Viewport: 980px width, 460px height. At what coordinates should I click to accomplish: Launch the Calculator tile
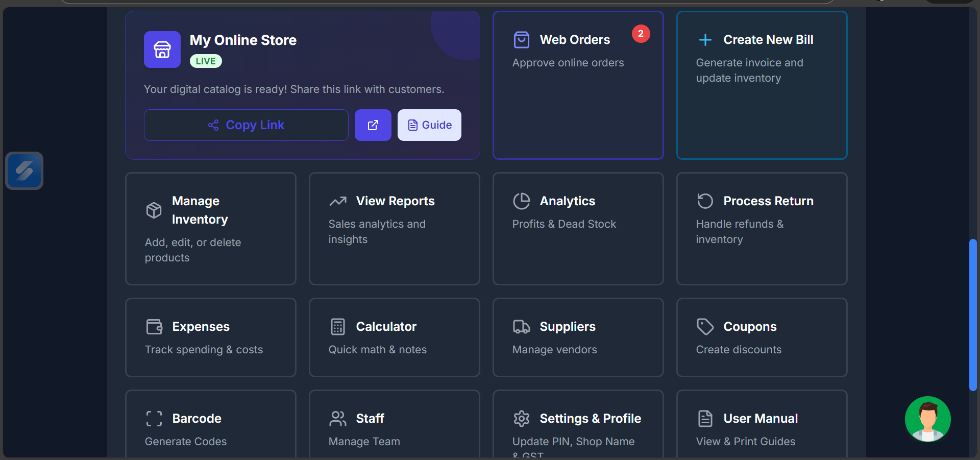(394, 337)
